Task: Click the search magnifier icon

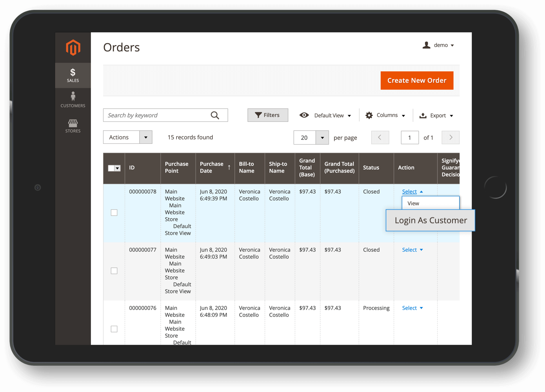Action: [x=215, y=115]
